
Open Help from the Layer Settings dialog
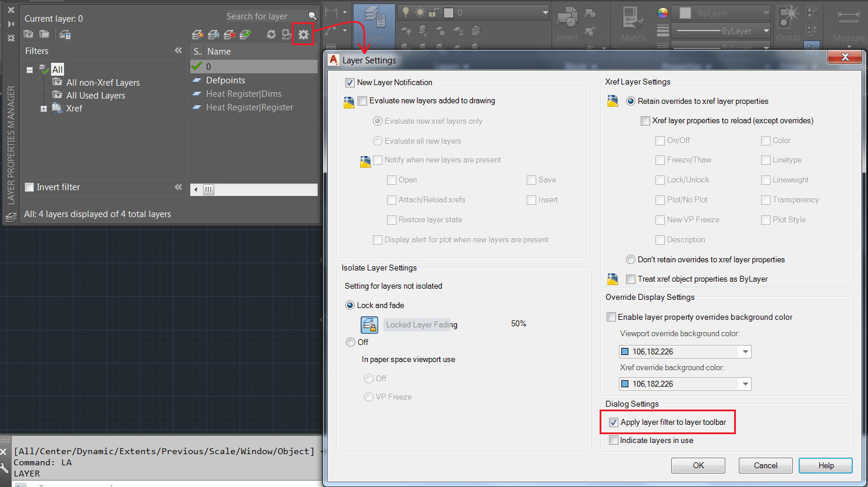[825, 465]
